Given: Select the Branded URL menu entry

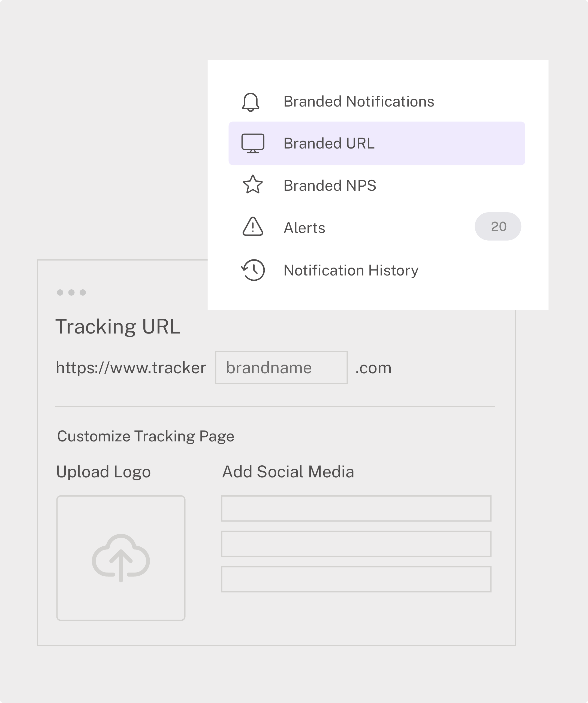Looking at the screenshot, I should point(329,143).
